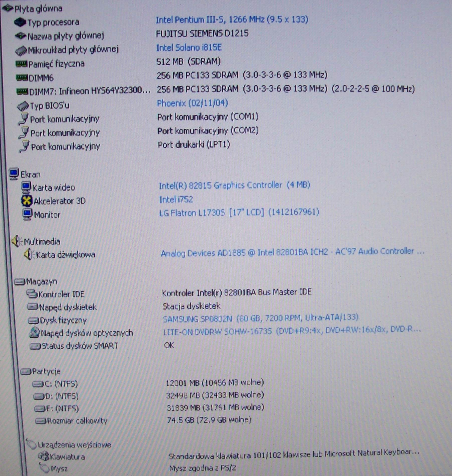452x476 pixels.
Task: Click the C: (NTFS) drive icon
Action: pos(38,384)
